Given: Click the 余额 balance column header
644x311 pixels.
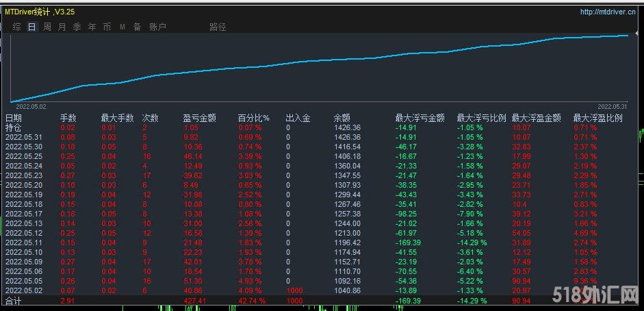Looking at the screenshot, I should (x=342, y=118).
